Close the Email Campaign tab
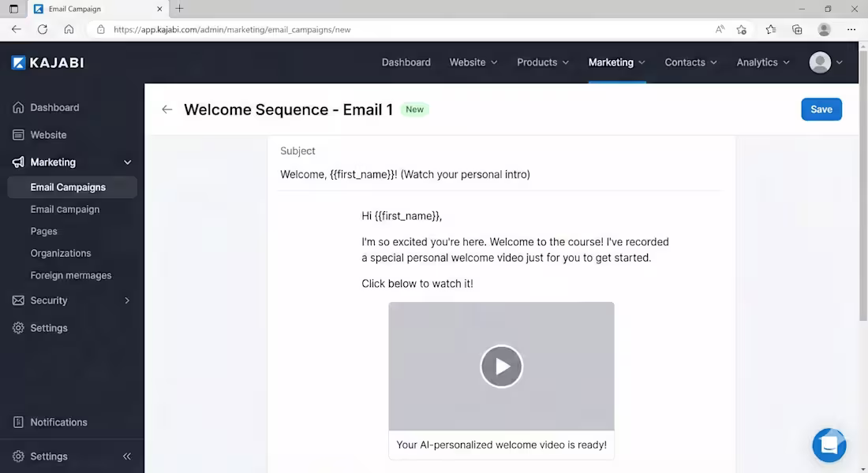The image size is (868, 473). [x=159, y=9]
